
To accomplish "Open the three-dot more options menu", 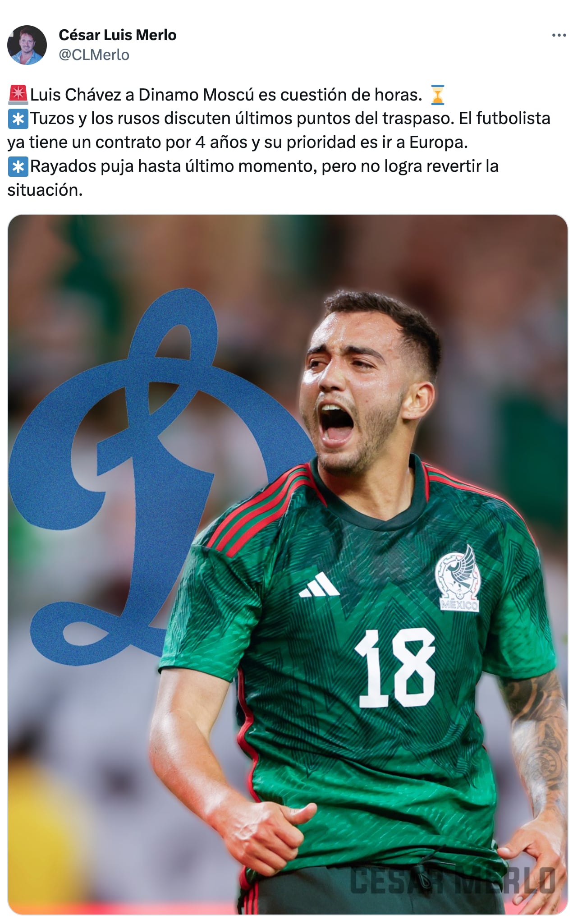I will pos(559,35).
